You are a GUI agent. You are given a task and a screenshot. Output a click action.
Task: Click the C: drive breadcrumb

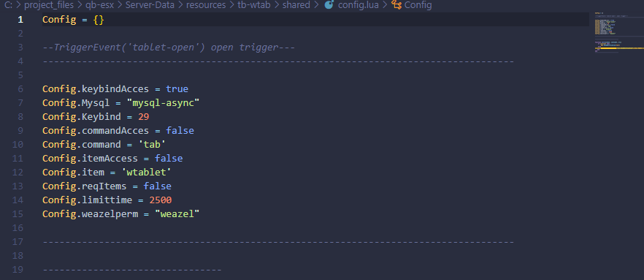point(7,5)
